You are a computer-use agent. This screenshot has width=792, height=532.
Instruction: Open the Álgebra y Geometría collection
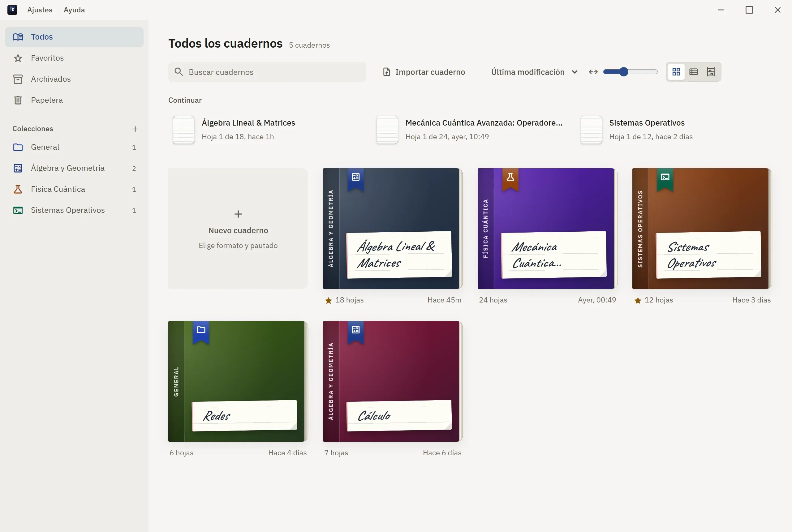74,168
